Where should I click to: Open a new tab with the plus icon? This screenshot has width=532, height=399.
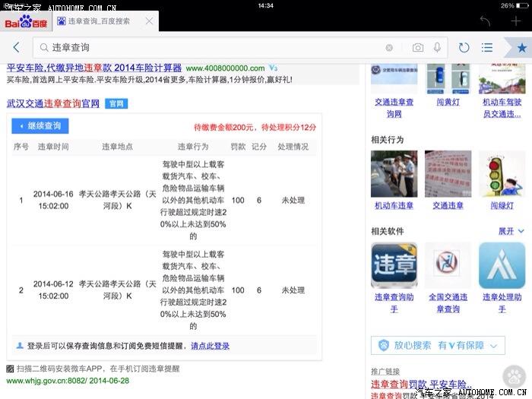pos(516,21)
